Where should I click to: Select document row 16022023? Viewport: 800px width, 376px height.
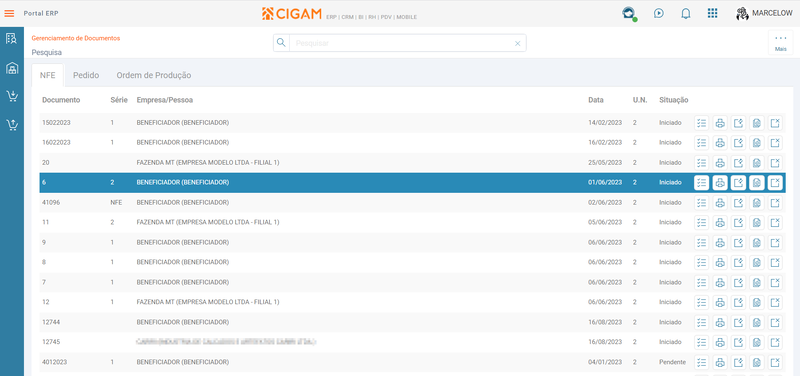point(412,143)
